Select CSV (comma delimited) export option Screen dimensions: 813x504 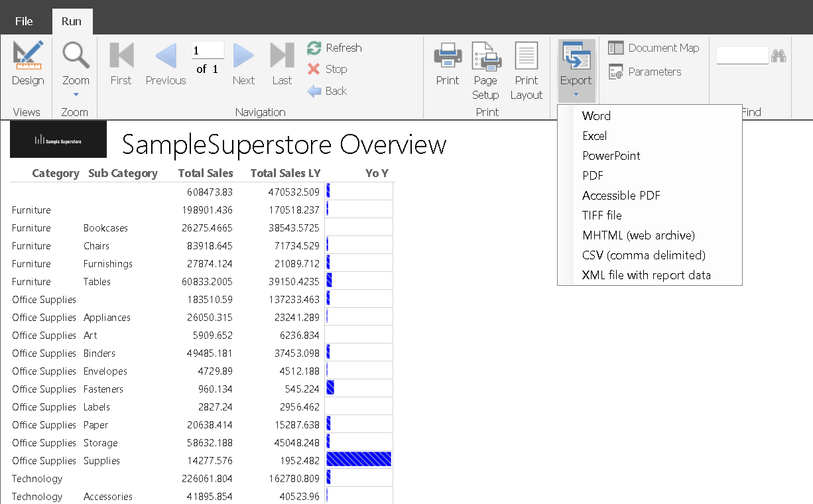coord(643,255)
